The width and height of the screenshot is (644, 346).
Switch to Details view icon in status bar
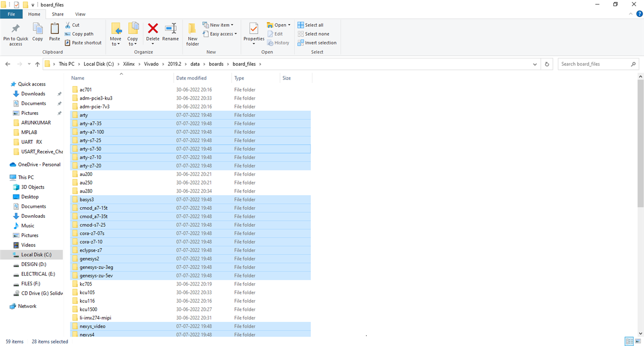pos(629,341)
